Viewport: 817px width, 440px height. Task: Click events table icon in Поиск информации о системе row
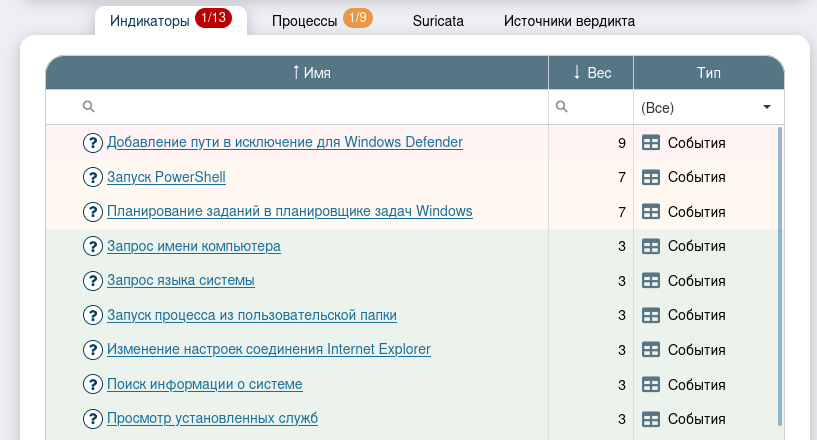tap(651, 384)
